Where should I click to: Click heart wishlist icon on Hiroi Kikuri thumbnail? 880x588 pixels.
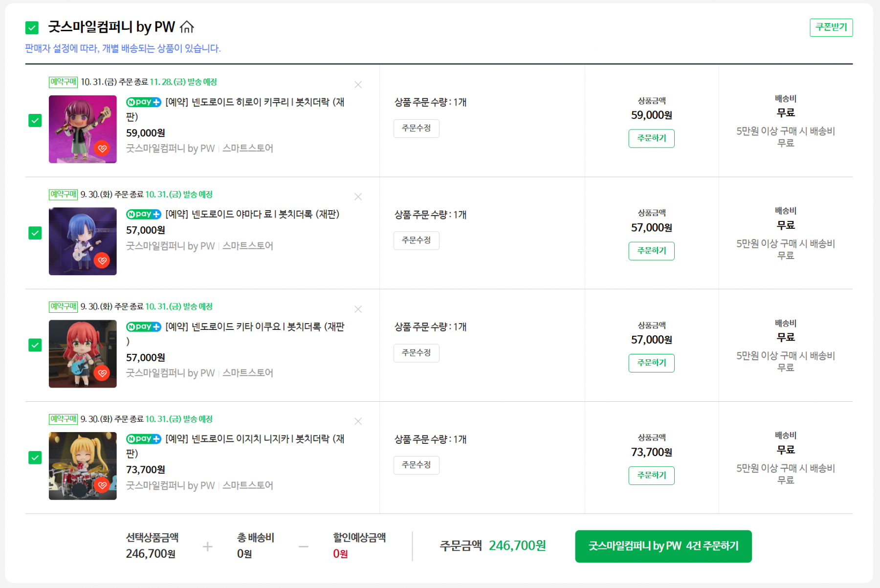[102, 149]
